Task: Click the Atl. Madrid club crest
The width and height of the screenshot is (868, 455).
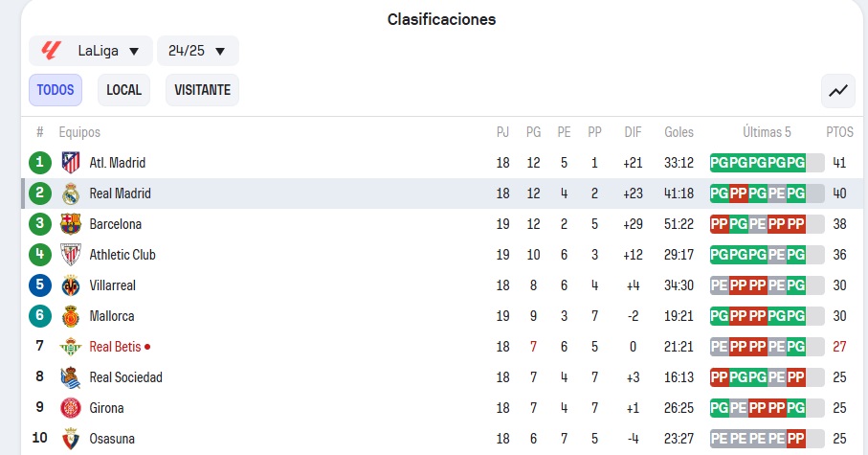Action: [x=71, y=163]
